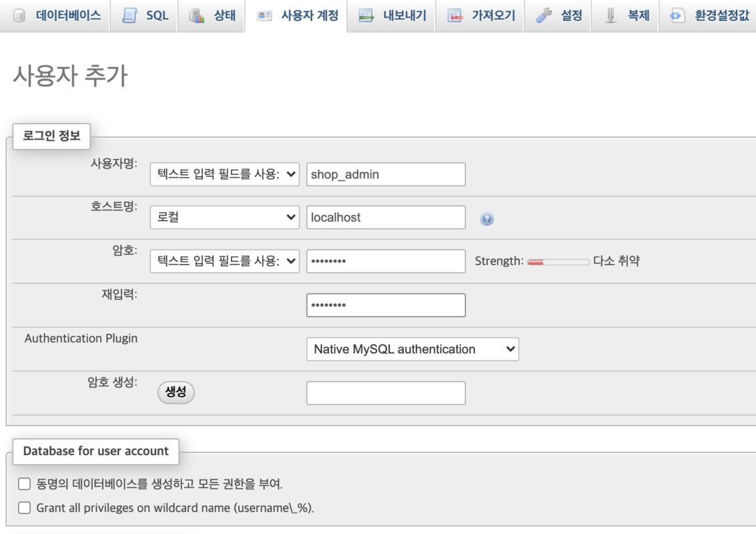Expand the Authentication Plugin dropdown
Screen dimensions: 756x534
point(412,349)
